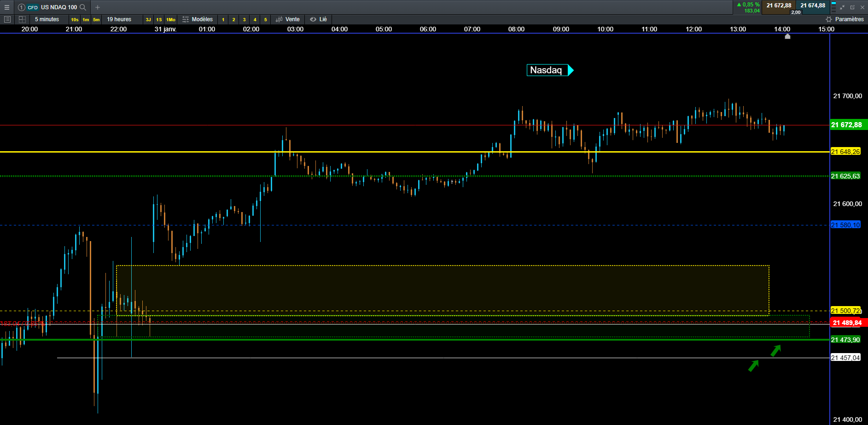Select the US NDAQ 100 chart tab

tap(52, 7)
